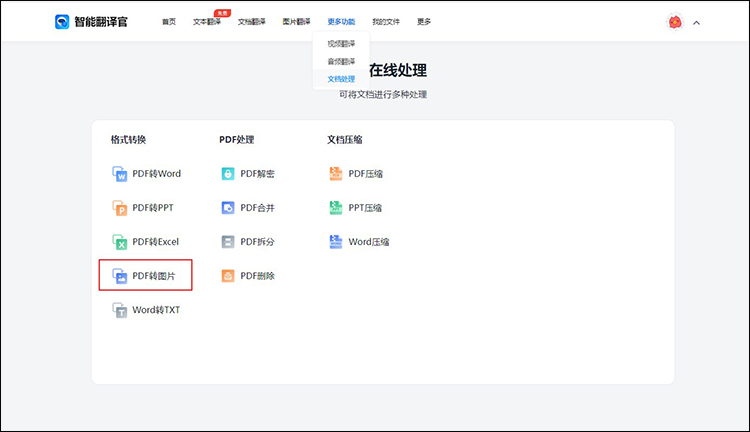Image resolution: width=750 pixels, height=432 pixels.
Task: Click the PDF转图片 icon
Action: point(120,276)
